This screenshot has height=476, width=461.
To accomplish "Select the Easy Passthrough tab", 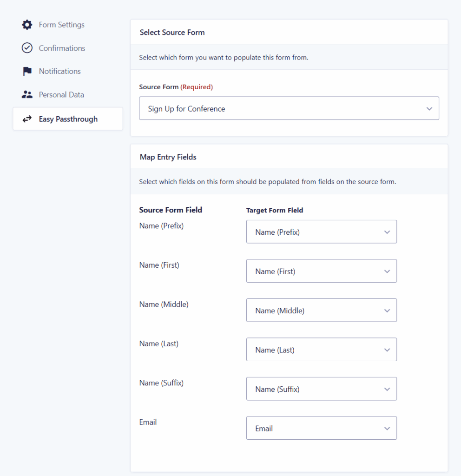I will click(x=68, y=119).
